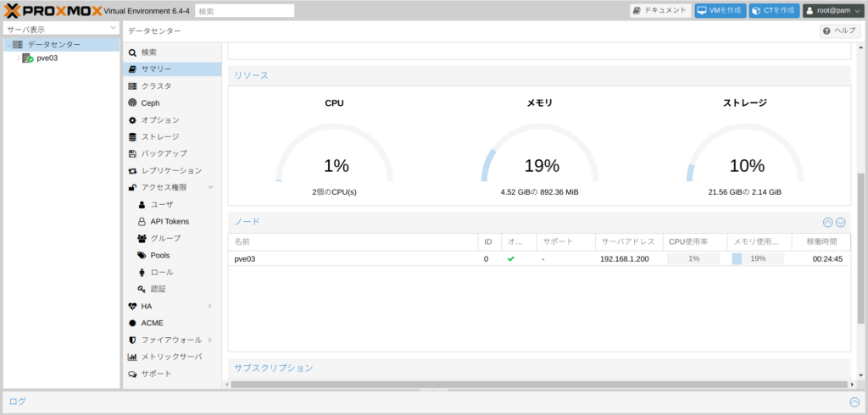Click the floppy icon beside バックアップ
This screenshot has width=868, height=415.
click(x=132, y=154)
